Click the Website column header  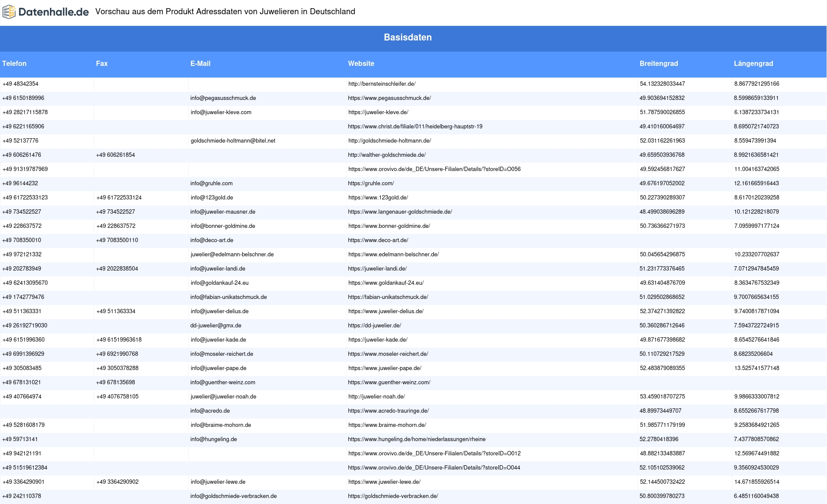tap(361, 63)
